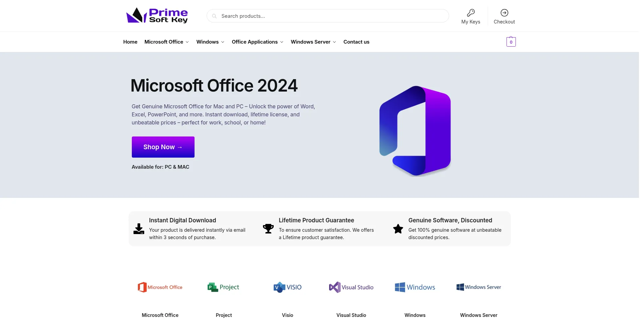The height and width of the screenshot is (333, 644).
Task: Open the My Keys key icon
Action: point(471,13)
